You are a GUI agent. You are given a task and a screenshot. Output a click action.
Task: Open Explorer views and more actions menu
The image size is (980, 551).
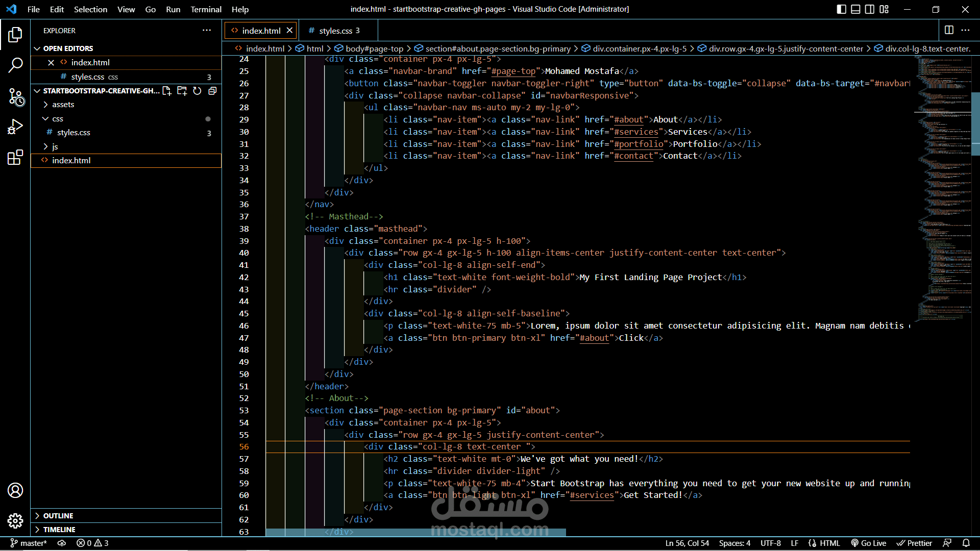pos(207,31)
